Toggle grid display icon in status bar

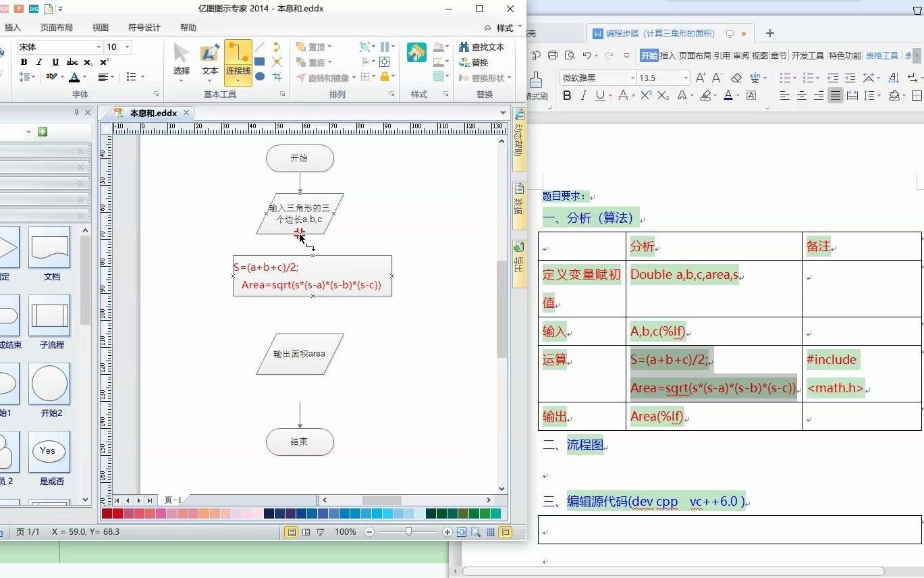coord(491,532)
